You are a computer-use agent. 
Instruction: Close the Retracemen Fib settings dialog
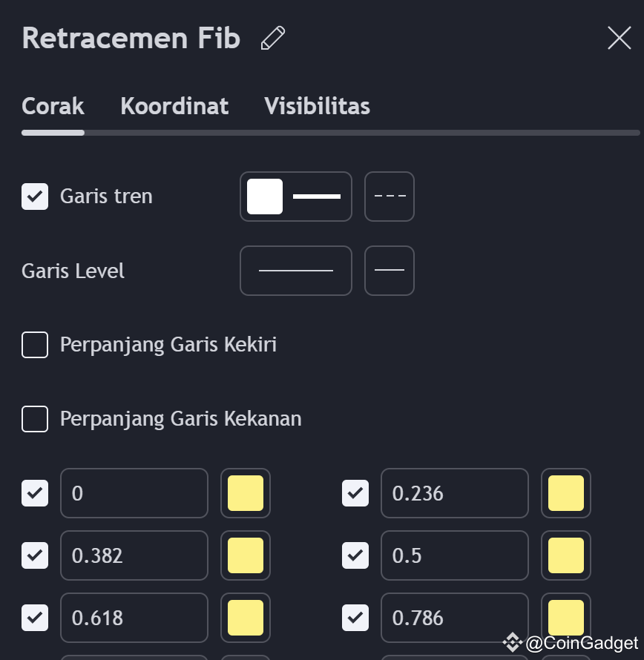pos(620,38)
